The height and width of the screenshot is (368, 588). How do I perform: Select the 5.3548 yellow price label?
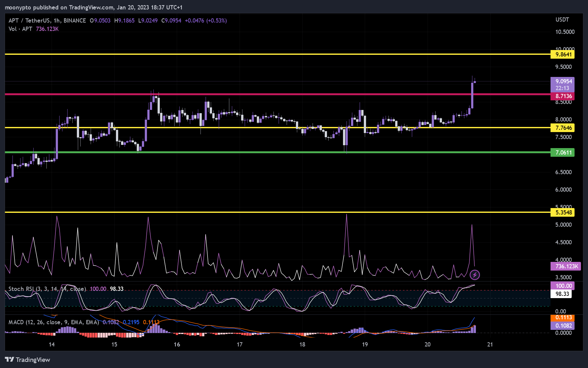(562, 213)
